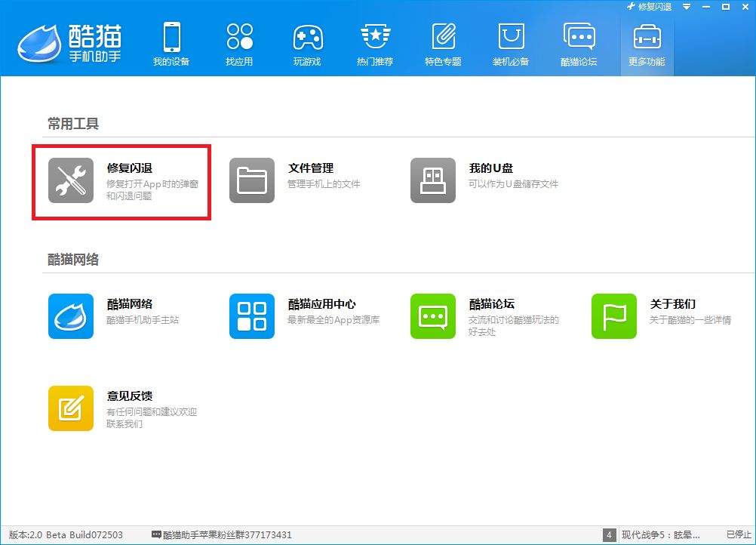Click the 关于我们 flag icon
Image resolution: width=756 pixels, height=545 pixels.
[x=614, y=316]
